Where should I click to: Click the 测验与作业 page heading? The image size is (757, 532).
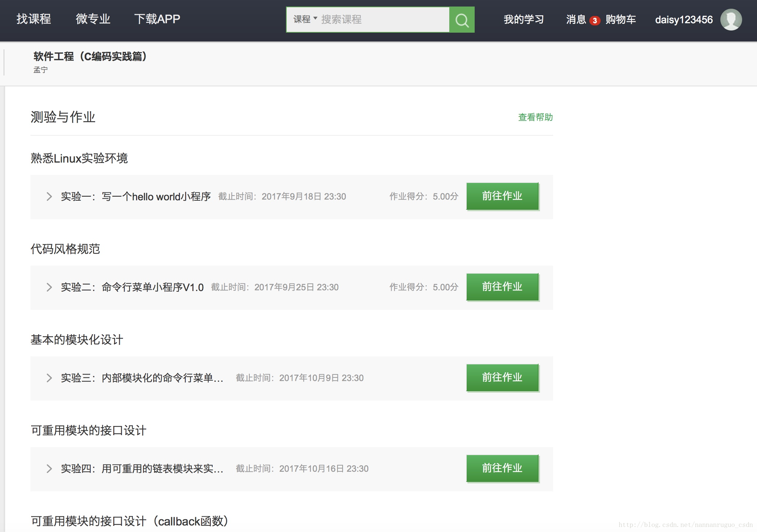coord(63,117)
